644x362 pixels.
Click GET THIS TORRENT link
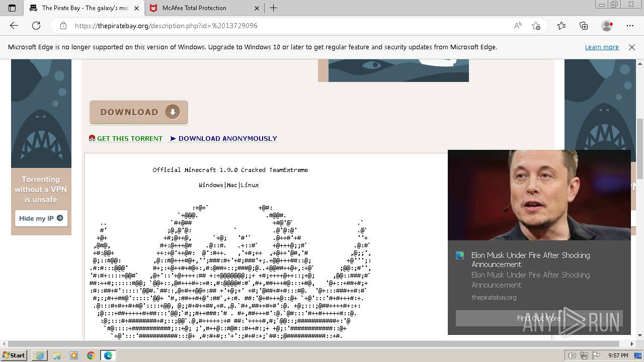coord(130,139)
